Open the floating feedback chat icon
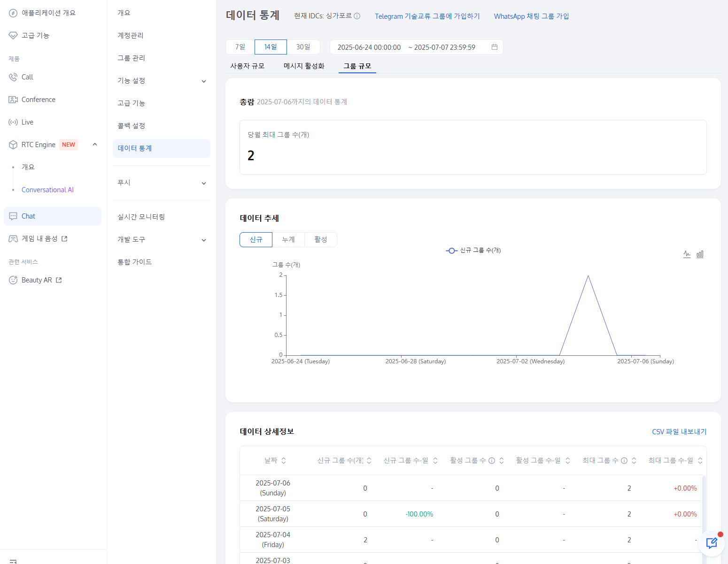Image resolution: width=728 pixels, height=564 pixels. pos(711,543)
